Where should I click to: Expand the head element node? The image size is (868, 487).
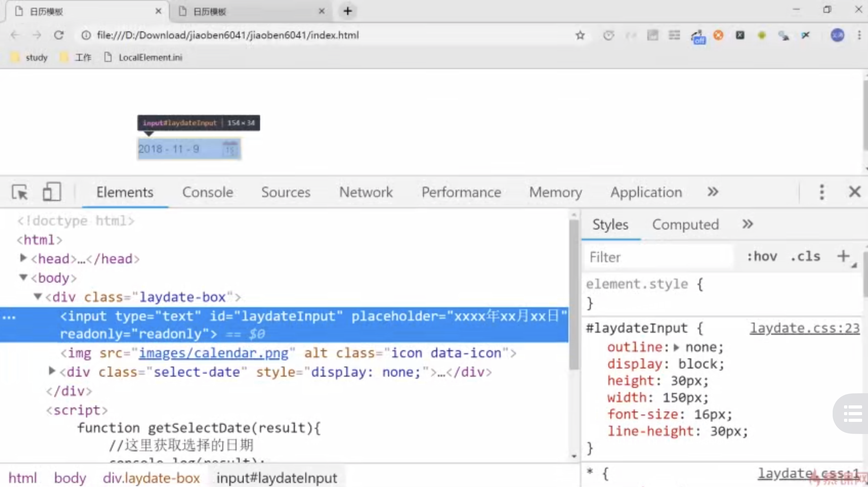coord(23,258)
